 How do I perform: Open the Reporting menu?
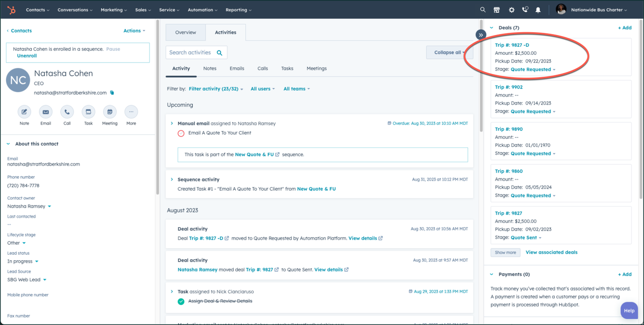pos(239,10)
